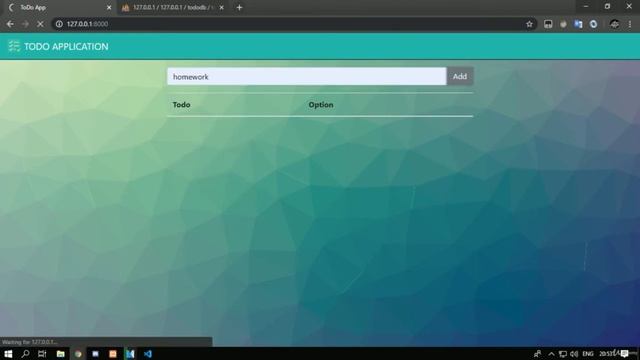Minimize the browser window
Viewport: 640px width, 360px height.
(586, 6)
